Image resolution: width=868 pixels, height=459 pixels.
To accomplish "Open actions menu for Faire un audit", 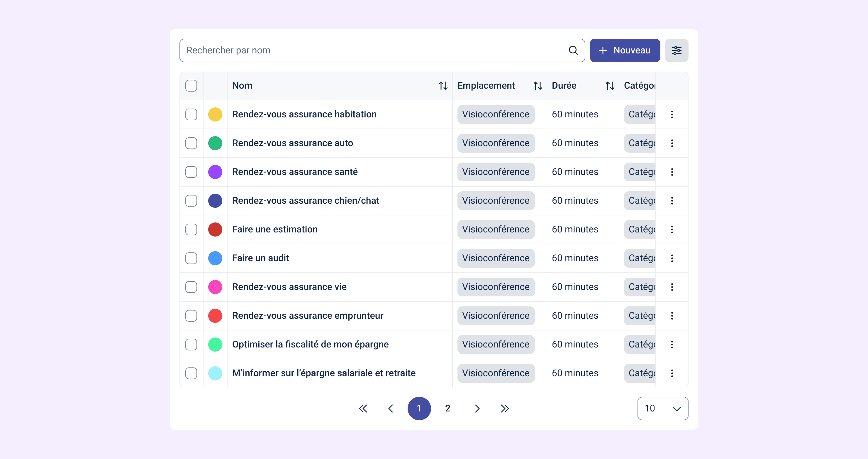I will click(x=672, y=258).
